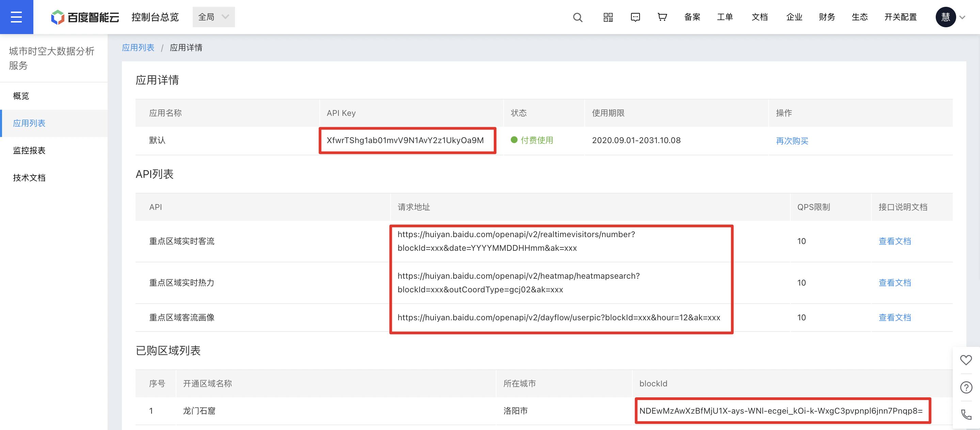
Task: Click the 重点区域实时热力 API name
Action: [181, 283]
